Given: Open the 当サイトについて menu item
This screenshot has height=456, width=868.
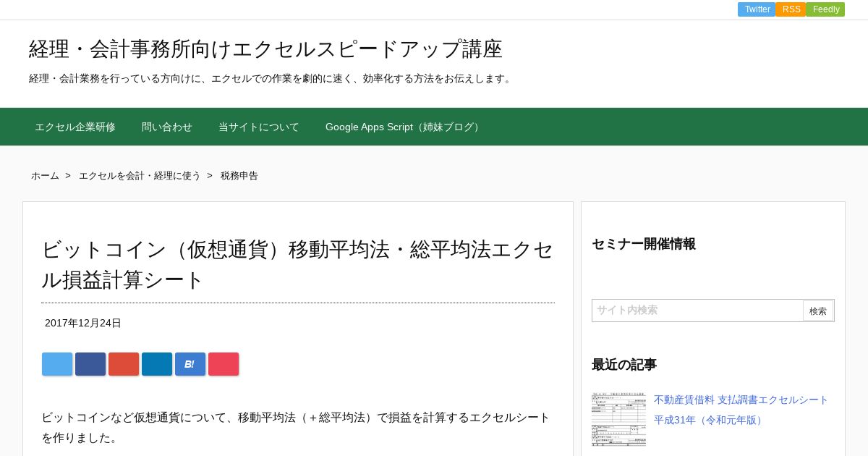Looking at the screenshot, I should tap(259, 127).
